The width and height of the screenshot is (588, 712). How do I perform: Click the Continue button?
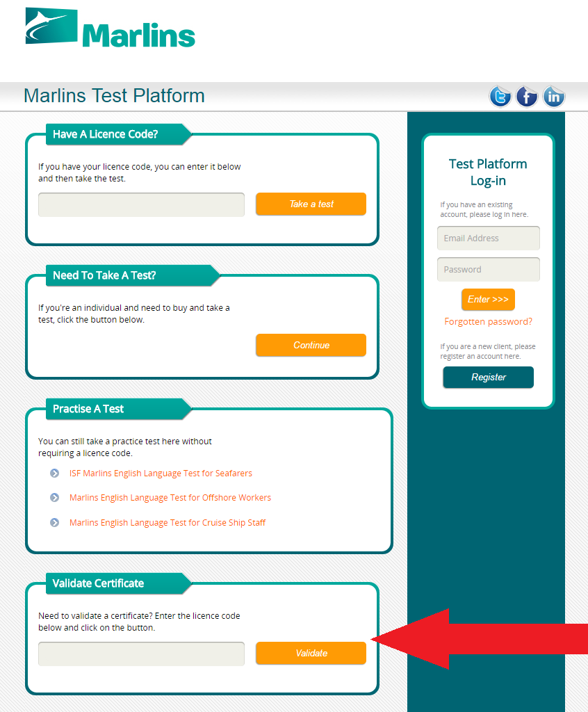[x=311, y=345]
